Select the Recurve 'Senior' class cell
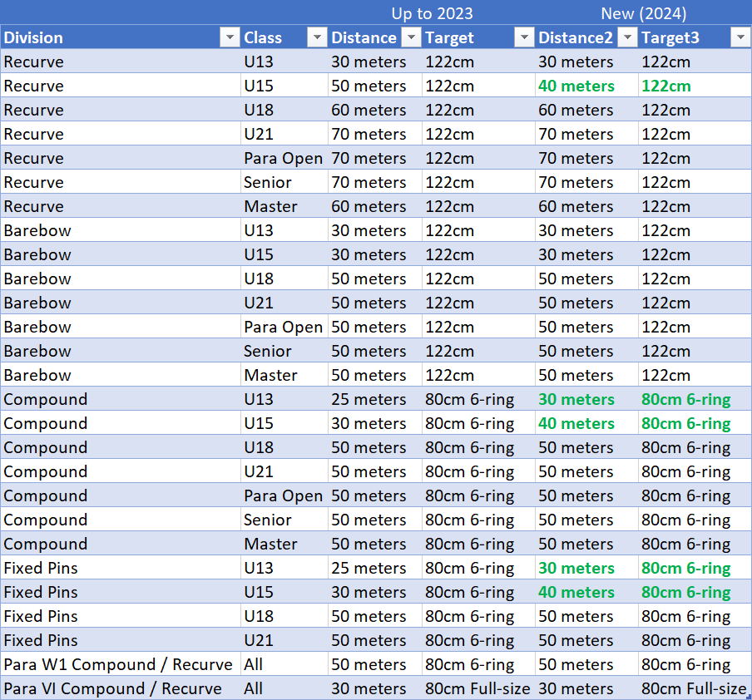The image size is (752, 700). click(268, 182)
